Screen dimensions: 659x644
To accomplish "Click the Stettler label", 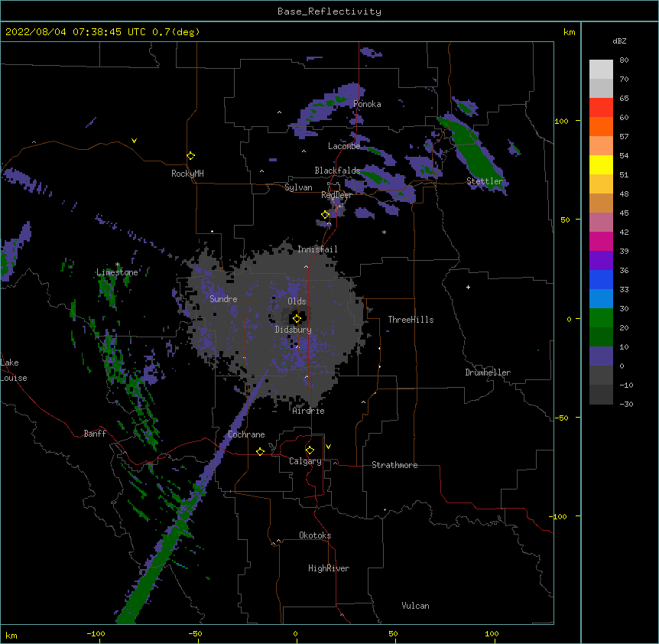I will coord(485,181).
